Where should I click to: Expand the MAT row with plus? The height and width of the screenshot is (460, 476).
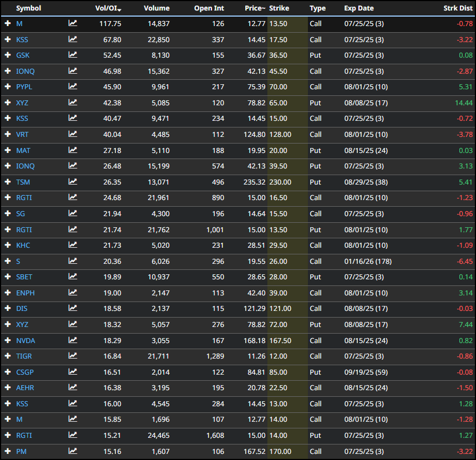(x=8, y=150)
